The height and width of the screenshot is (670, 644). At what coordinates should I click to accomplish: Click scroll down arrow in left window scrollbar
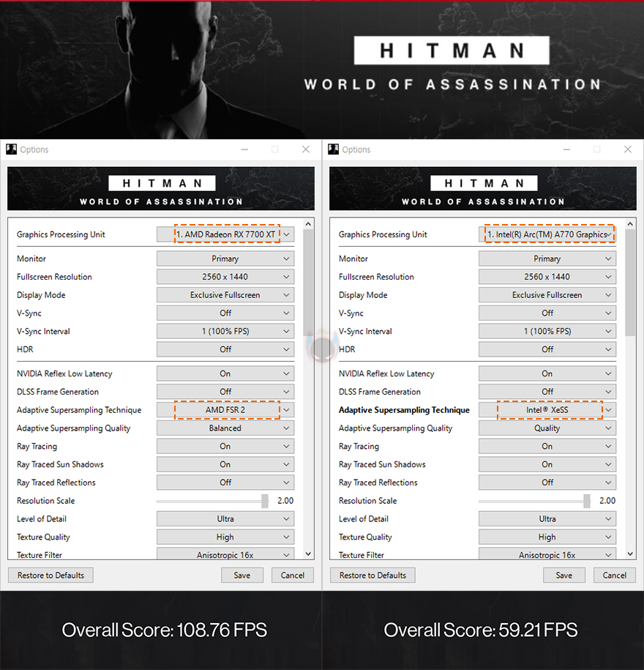pos(308,554)
